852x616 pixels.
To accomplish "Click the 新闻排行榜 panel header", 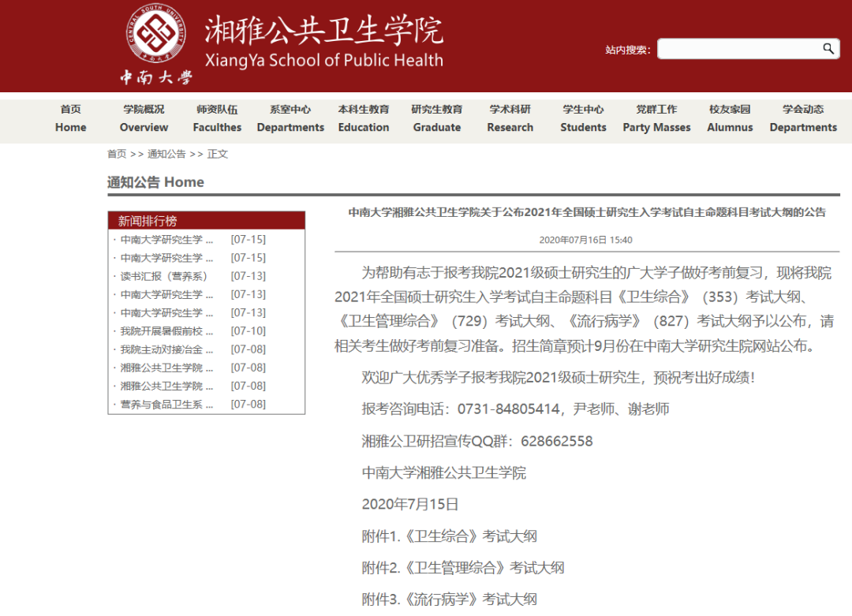I will (x=207, y=221).
